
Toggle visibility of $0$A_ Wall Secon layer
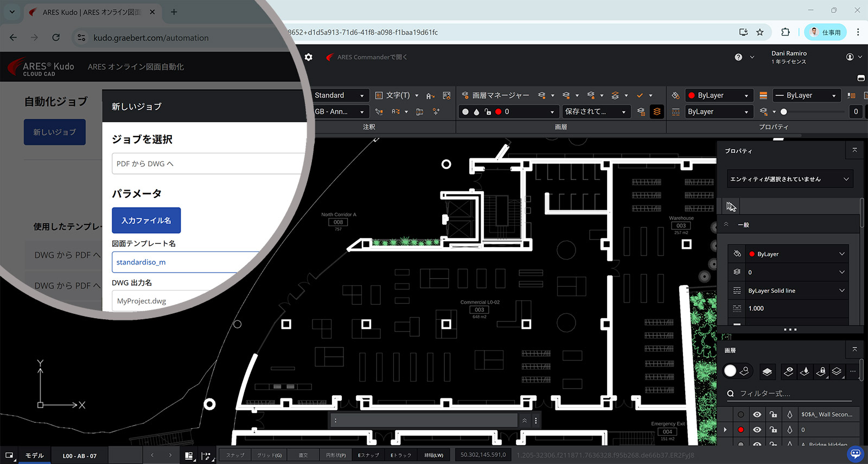757,415
